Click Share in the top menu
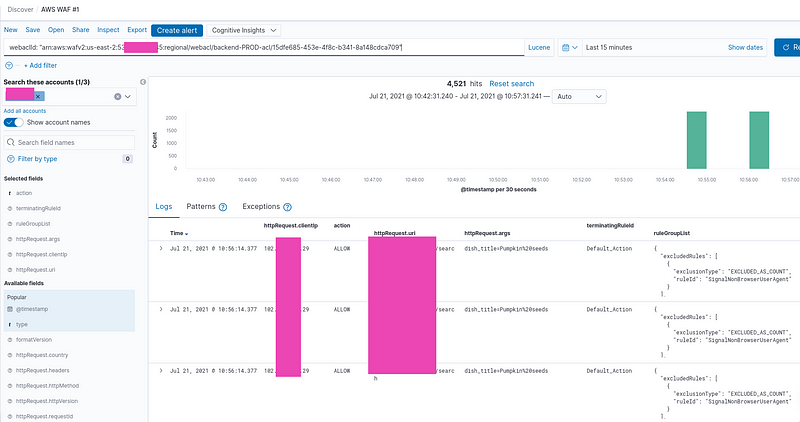Screen dimensions: 800x422 (x=81, y=30)
